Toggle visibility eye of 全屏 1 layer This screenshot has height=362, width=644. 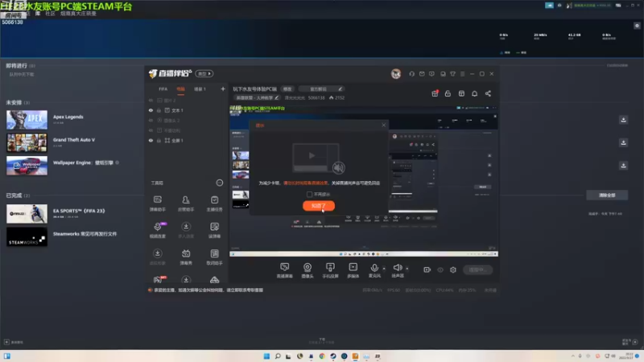click(x=151, y=140)
